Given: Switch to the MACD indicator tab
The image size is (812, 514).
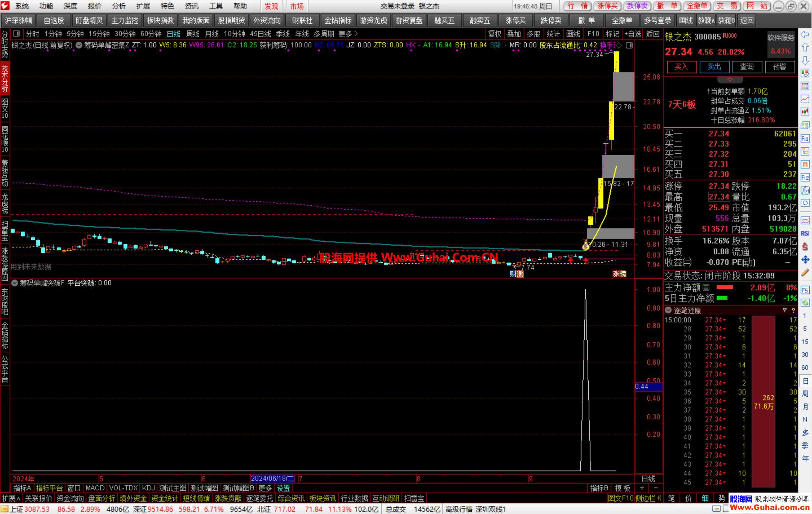Looking at the screenshot, I should tap(95, 488).
